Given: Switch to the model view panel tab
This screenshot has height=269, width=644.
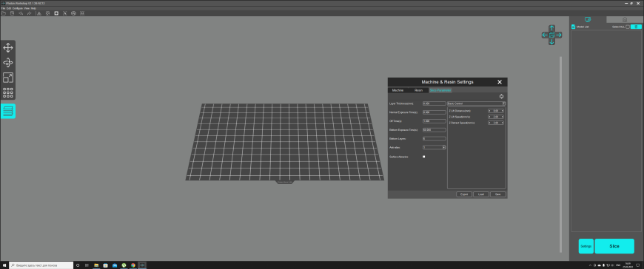Looking at the screenshot, I should (x=588, y=19).
